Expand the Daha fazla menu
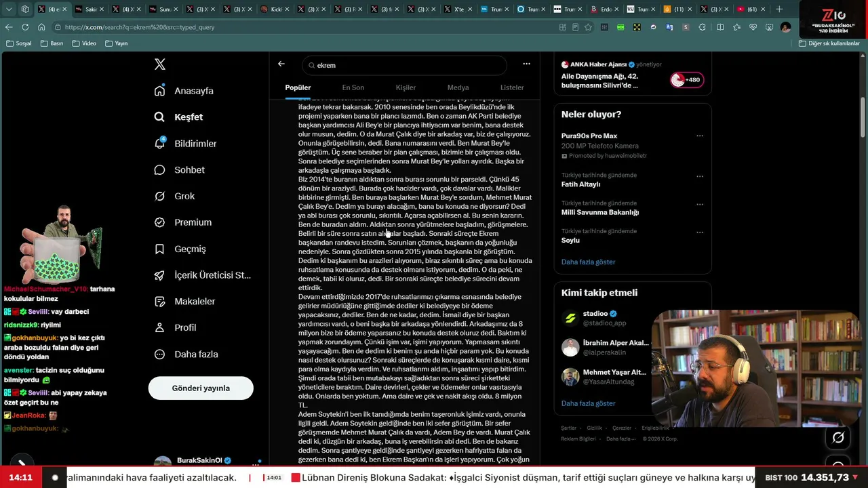868x488 pixels. (186, 354)
